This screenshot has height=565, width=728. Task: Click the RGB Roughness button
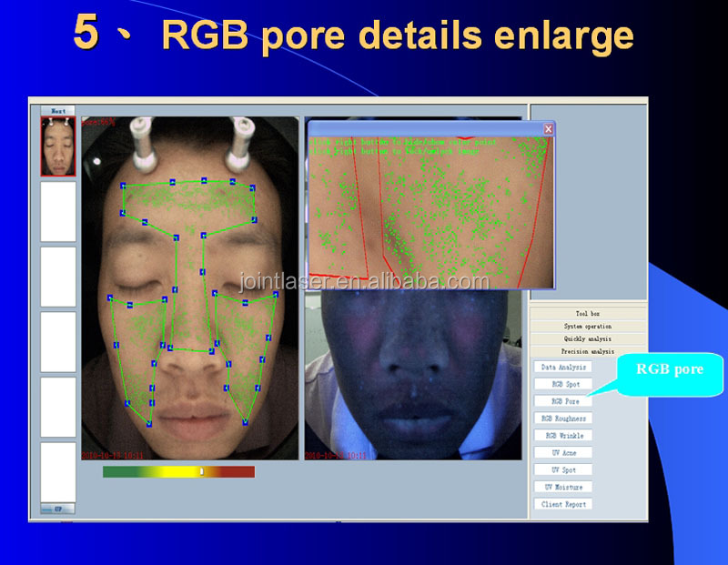563,419
